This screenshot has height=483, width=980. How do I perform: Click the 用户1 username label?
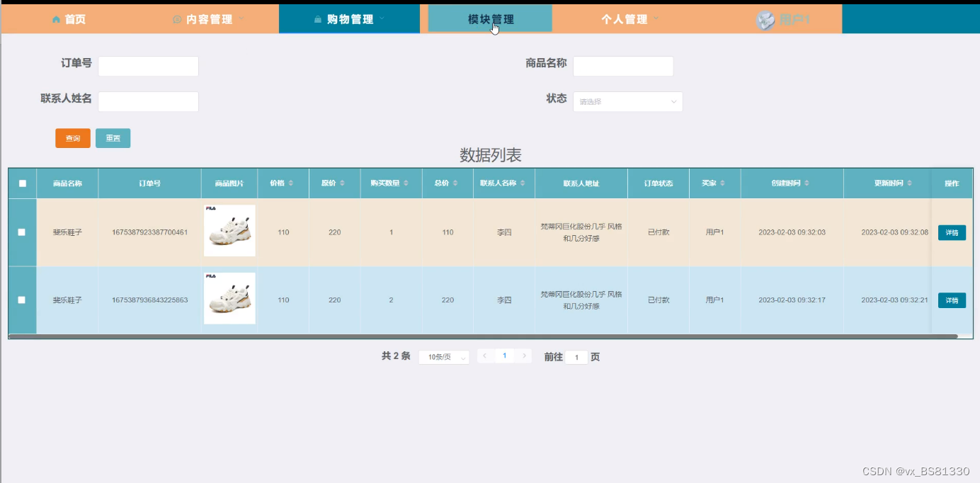(794, 20)
